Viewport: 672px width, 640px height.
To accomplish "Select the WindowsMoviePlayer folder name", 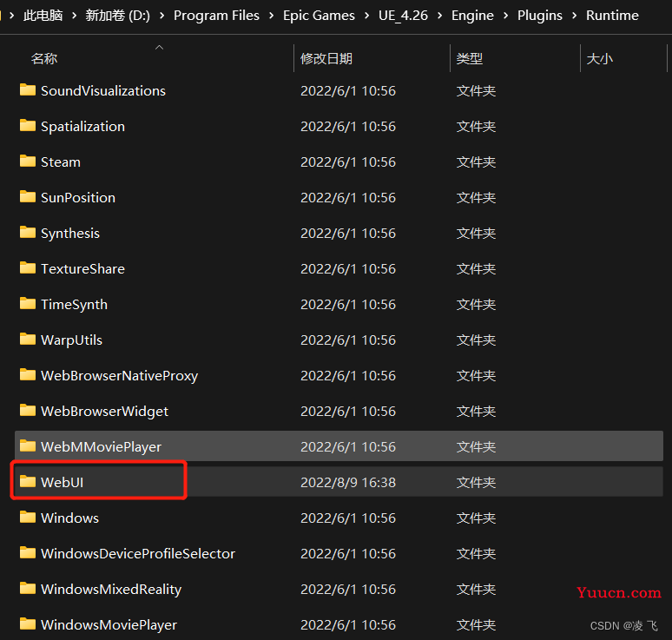I will 109,624.
